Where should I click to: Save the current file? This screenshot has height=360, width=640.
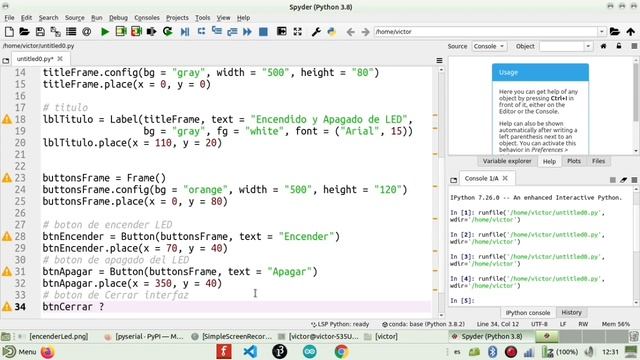click(40, 31)
